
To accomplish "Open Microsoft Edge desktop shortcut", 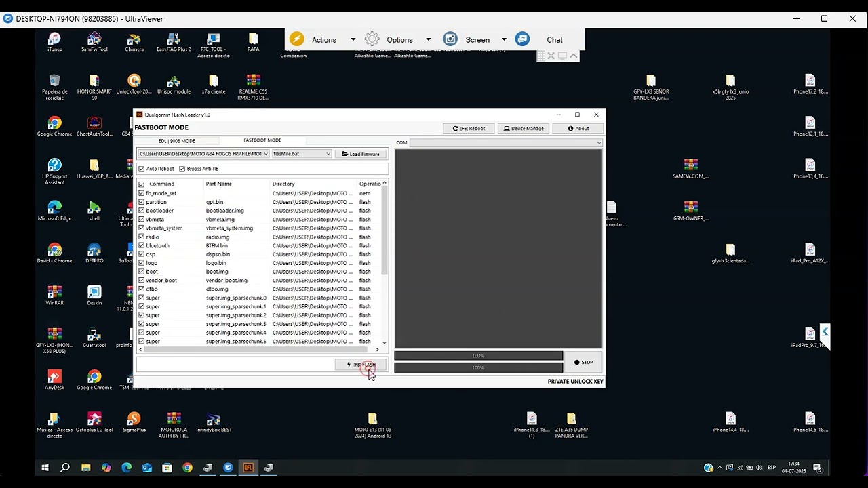I will coord(54,211).
